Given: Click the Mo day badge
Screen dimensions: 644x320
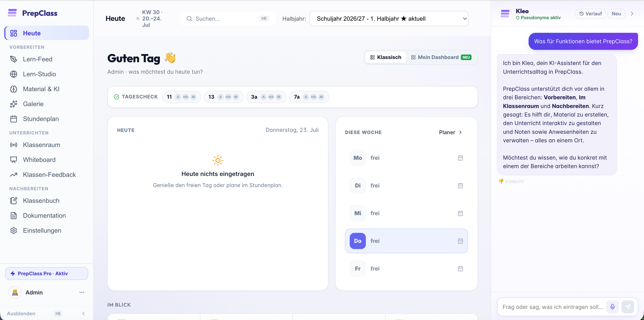Looking at the screenshot, I should (358, 158).
